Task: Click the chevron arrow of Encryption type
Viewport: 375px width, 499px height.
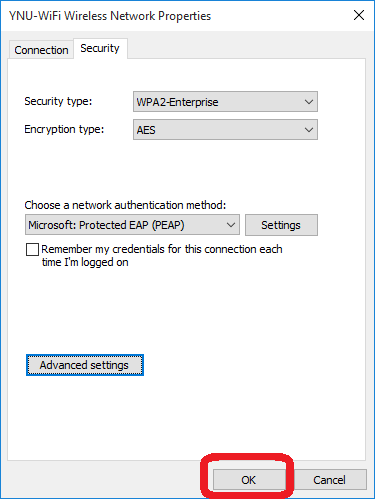Action: [x=309, y=130]
